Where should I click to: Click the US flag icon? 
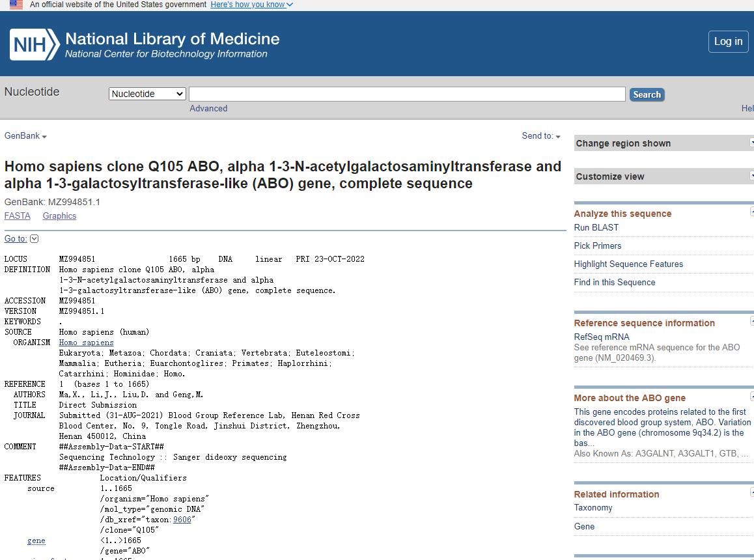click(16, 5)
